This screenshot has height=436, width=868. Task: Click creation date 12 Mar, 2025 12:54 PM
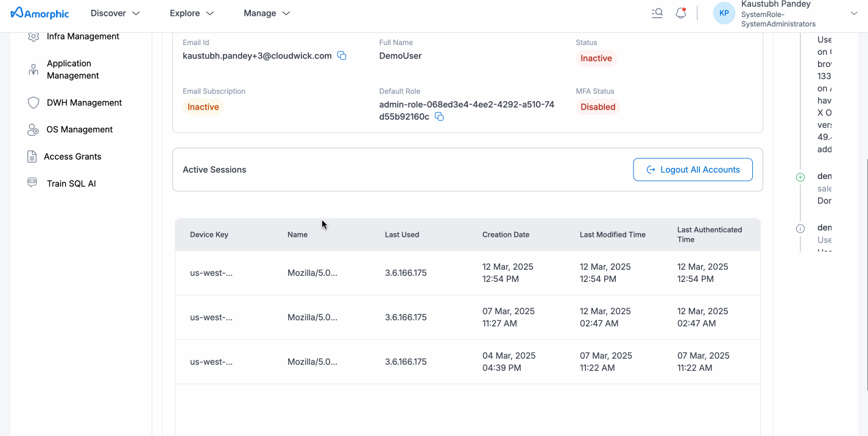point(508,273)
